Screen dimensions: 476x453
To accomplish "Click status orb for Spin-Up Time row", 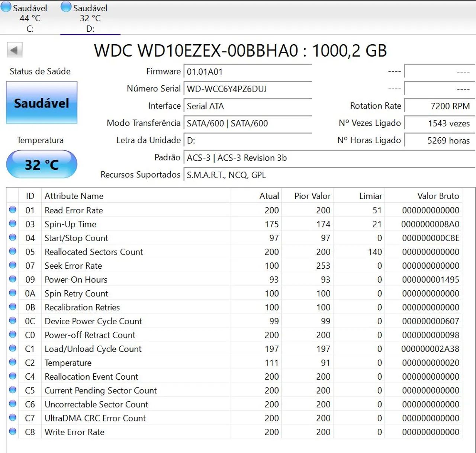I will (13, 223).
